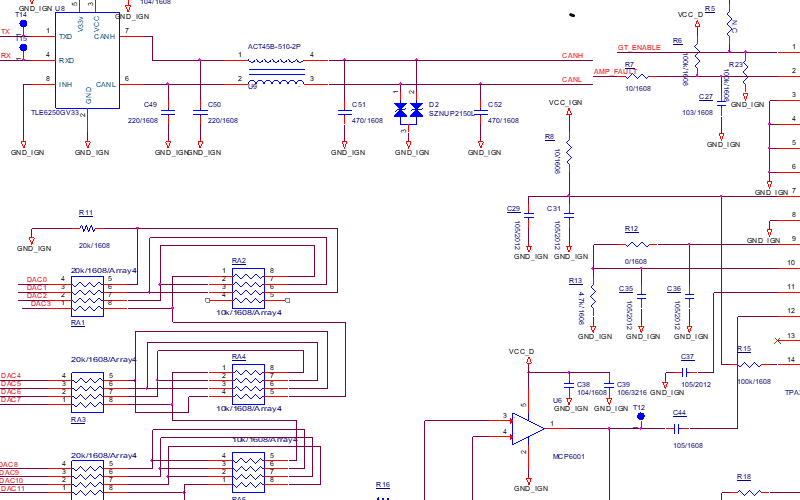This screenshot has width=800, height=500.
Task: Select the RA3 resistor array component
Action: pyautogui.click(x=87, y=391)
